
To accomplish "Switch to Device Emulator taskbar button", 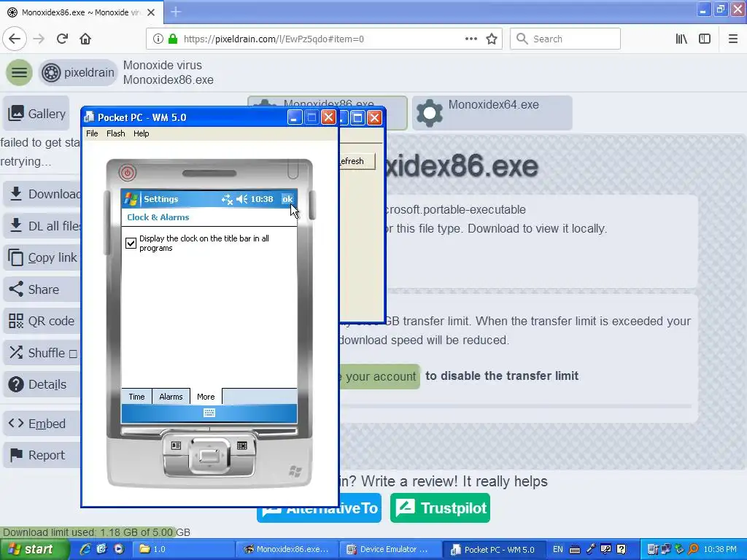I will coord(390,549).
